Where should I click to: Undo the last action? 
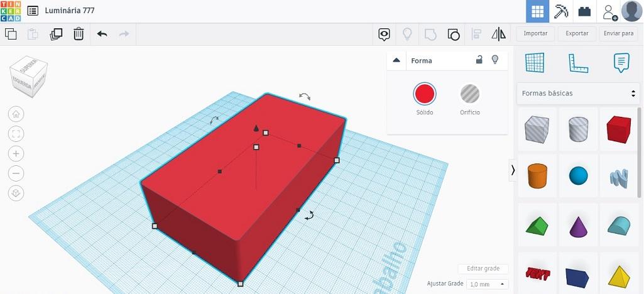102,34
